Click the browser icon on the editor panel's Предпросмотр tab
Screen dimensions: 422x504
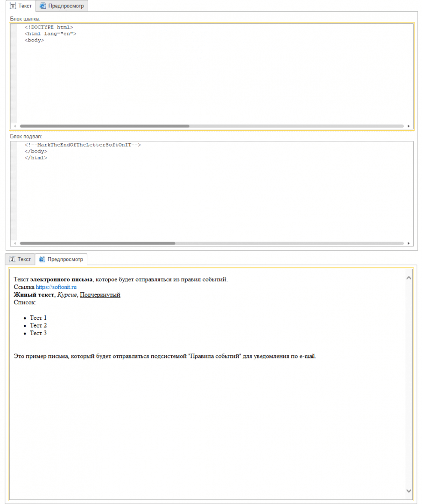point(43,6)
